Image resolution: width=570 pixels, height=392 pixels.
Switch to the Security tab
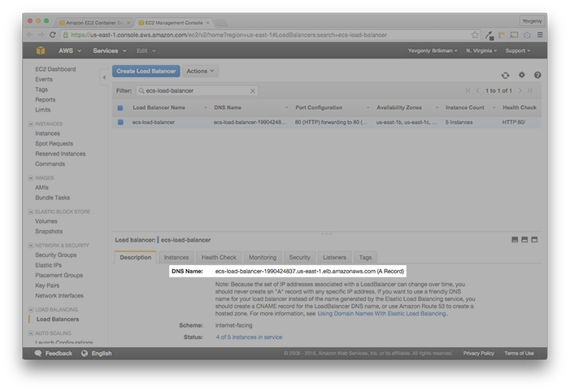pos(299,257)
